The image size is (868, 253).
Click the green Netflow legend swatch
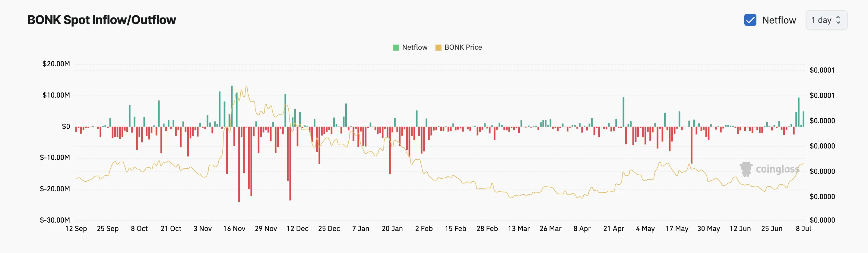coord(396,48)
